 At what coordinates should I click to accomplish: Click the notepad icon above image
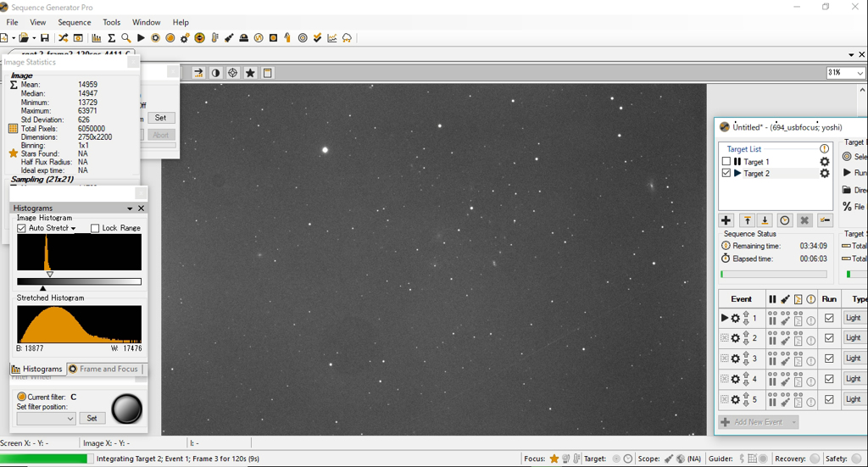[x=267, y=73]
